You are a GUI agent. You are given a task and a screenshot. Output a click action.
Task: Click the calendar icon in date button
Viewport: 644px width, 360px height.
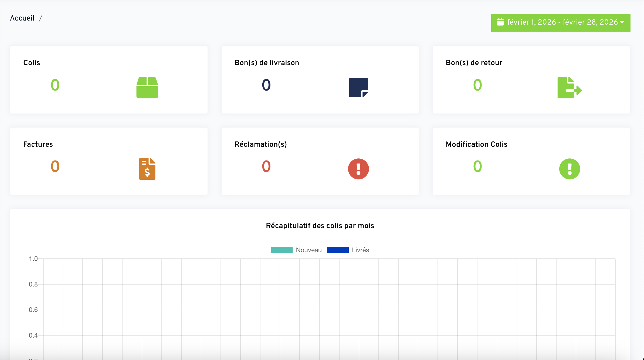(500, 22)
